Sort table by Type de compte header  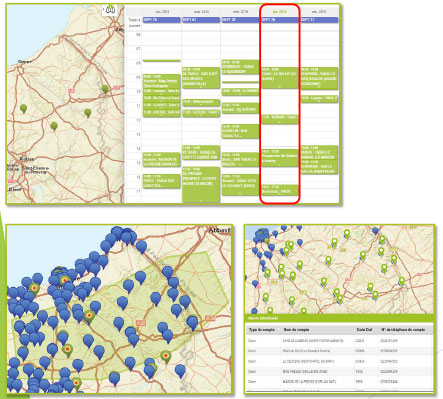point(262,329)
